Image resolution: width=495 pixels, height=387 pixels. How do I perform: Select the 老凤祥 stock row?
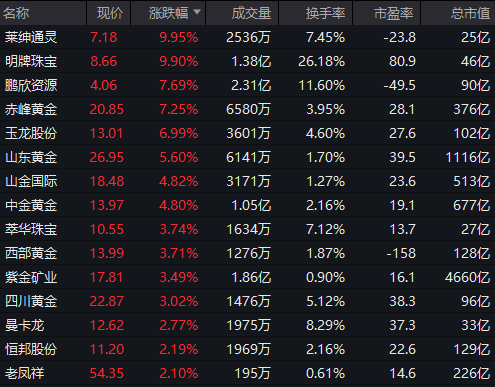247,373
